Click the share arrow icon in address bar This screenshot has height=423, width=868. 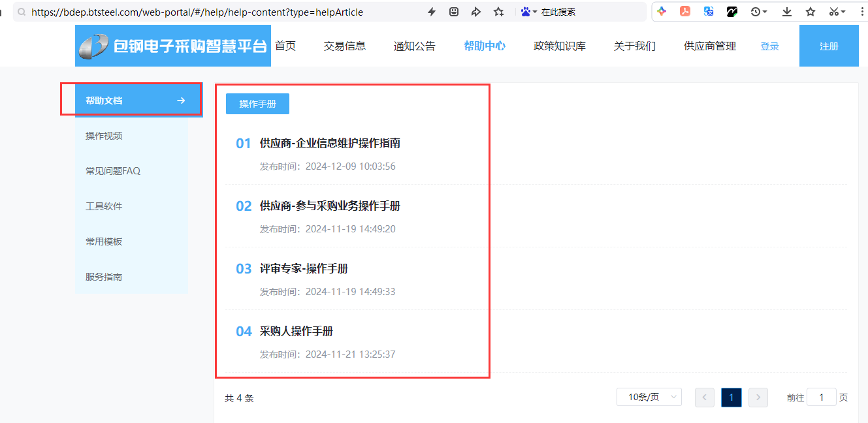click(476, 12)
